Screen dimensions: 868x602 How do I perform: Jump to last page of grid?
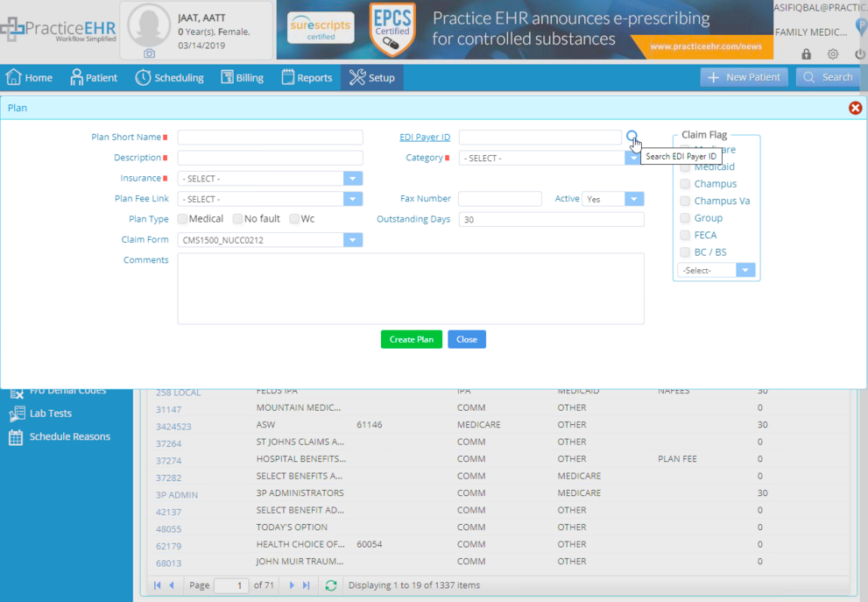pos(307,585)
